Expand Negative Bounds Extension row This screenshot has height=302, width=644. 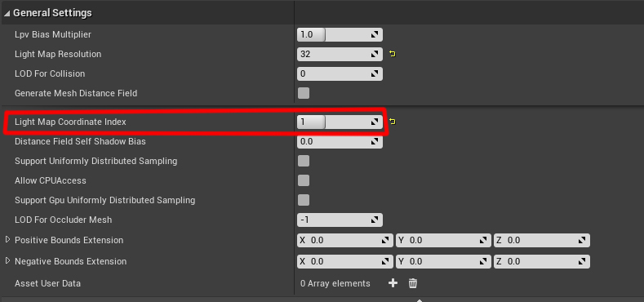7,261
